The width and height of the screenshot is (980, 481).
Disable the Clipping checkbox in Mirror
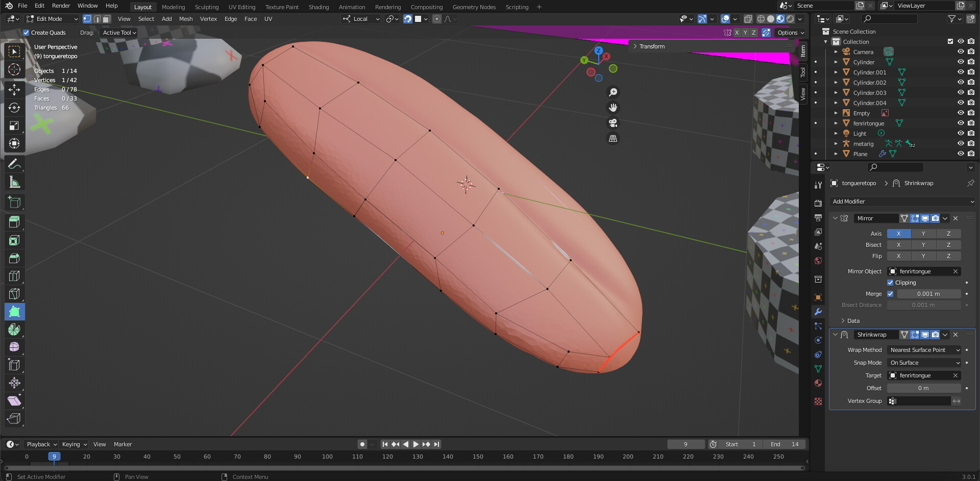click(x=890, y=283)
